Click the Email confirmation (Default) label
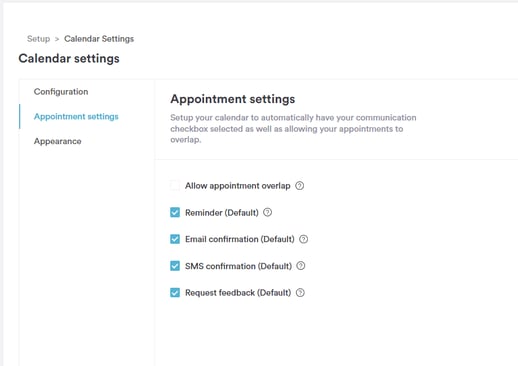Viewport: 518px width, 366px height. (x=240, y=239)
